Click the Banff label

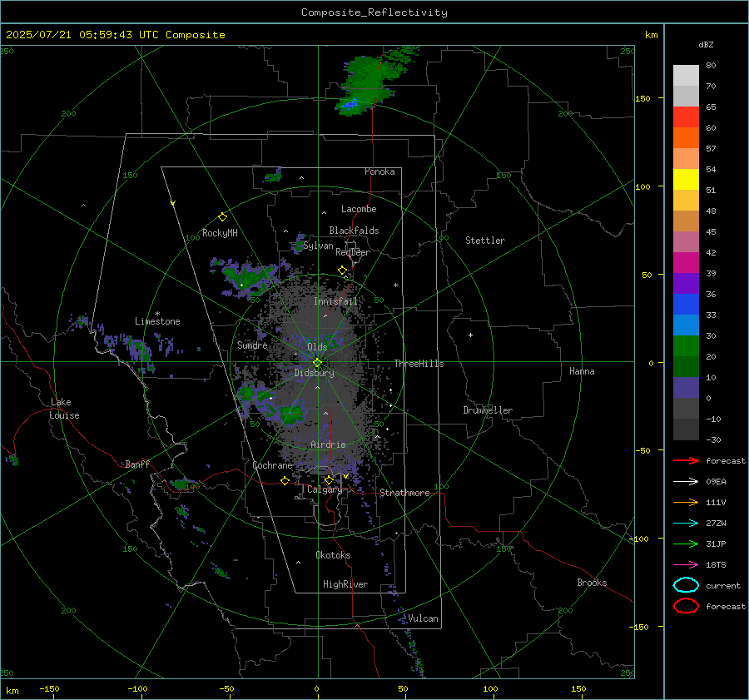point(137,464)
